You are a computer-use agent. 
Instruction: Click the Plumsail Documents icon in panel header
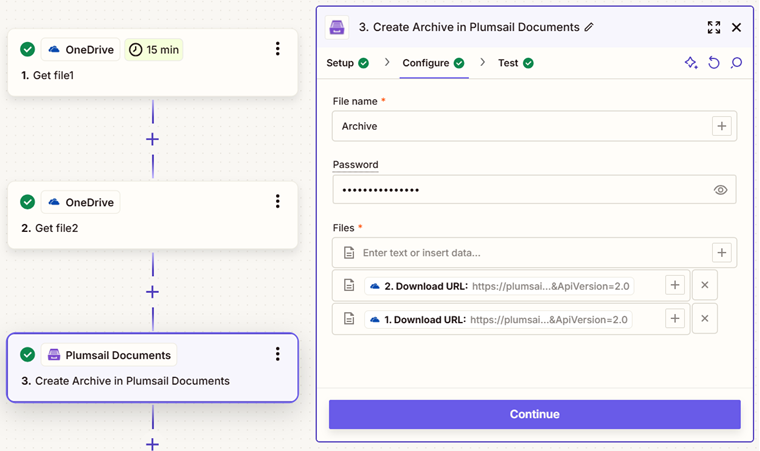[337, 27]
